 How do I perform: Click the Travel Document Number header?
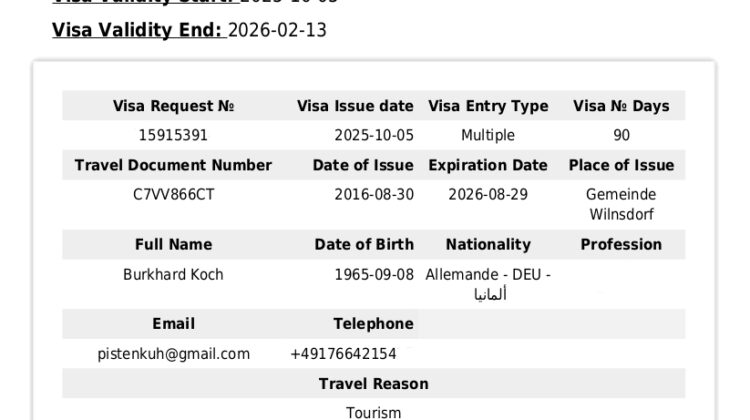click(173, 165)
